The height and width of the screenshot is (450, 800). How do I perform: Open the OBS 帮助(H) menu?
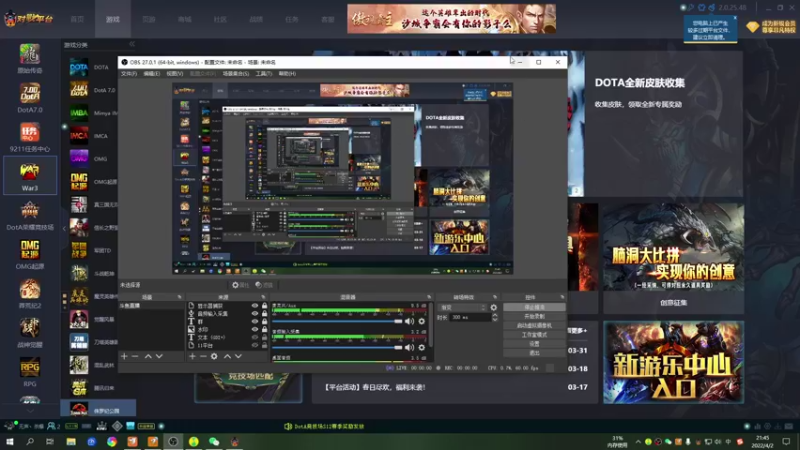pos(287,73)
